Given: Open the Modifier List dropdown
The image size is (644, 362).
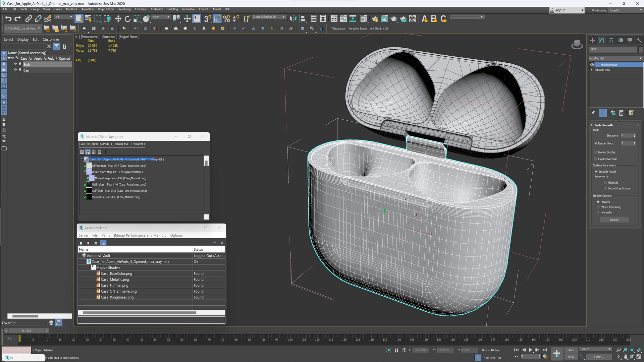Looking at the screenshot, I should (x=616, y=58).
